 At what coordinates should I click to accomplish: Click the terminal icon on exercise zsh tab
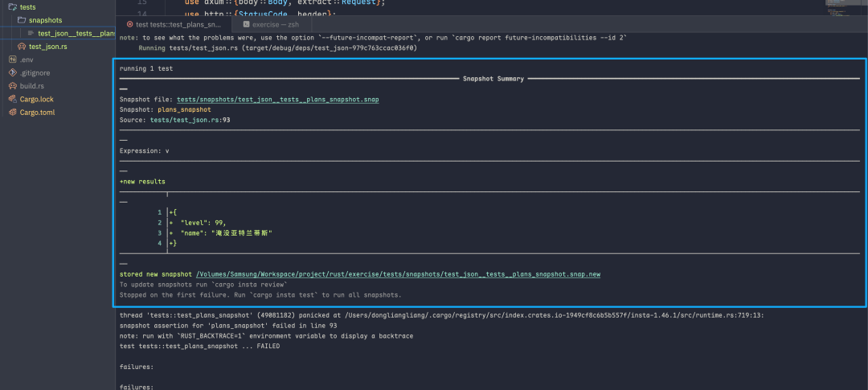[246, 25]
